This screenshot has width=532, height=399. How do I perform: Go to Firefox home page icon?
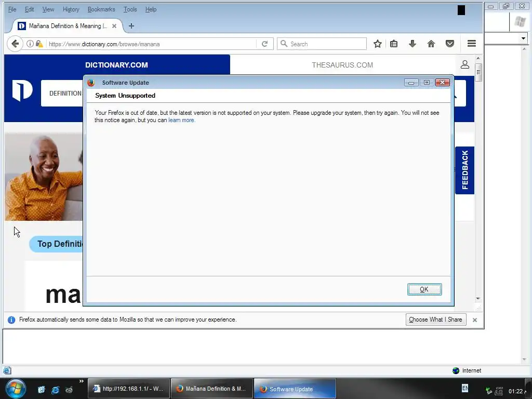(431, 44)
